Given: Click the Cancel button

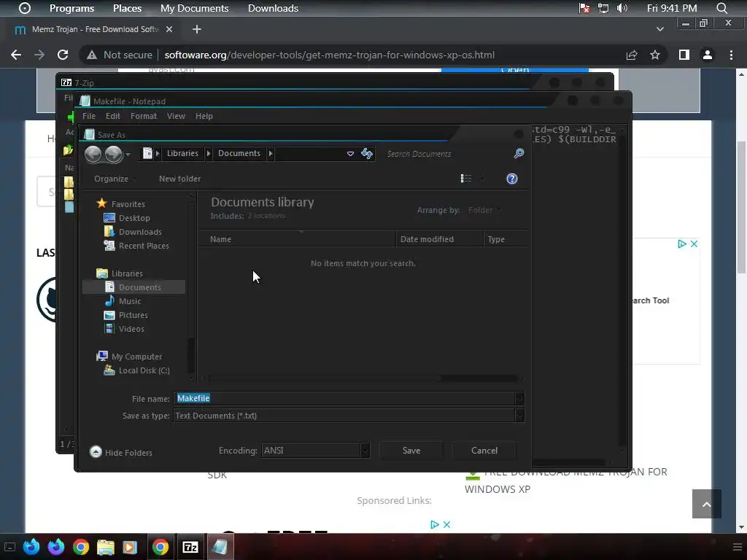Looking at the screenshot, I should pyautogui.click(x=484, y=451).
